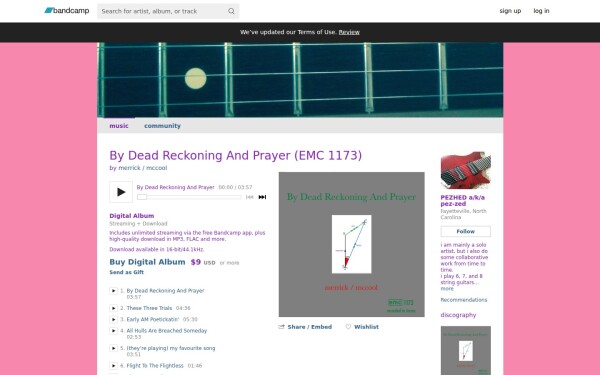Open (they're playing) my favourite song track
Screen dimensions: 600x375
tap(171, 348)
